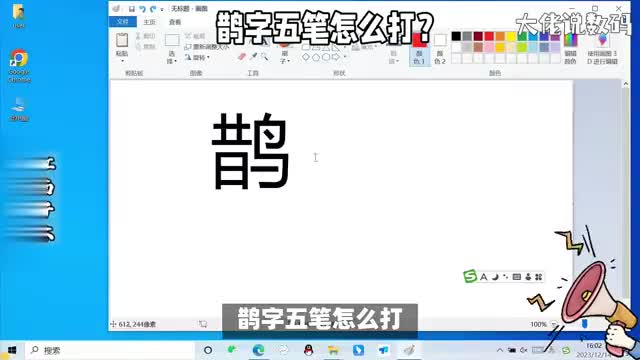Pick the dark red color swatch
The height and width of the screenshot is (360, 640).
pyautogui.click(x=478, y=36)
